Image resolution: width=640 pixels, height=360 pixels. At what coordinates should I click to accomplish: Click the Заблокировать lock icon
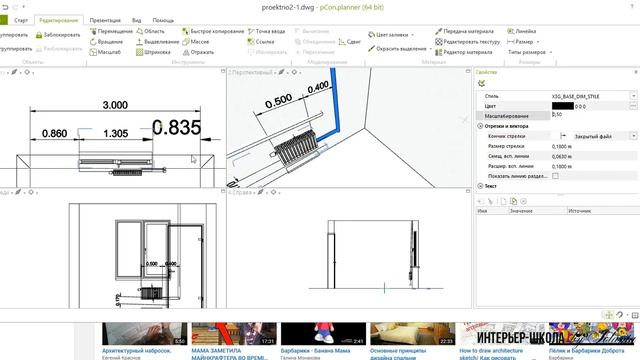(x=39, y=35)
